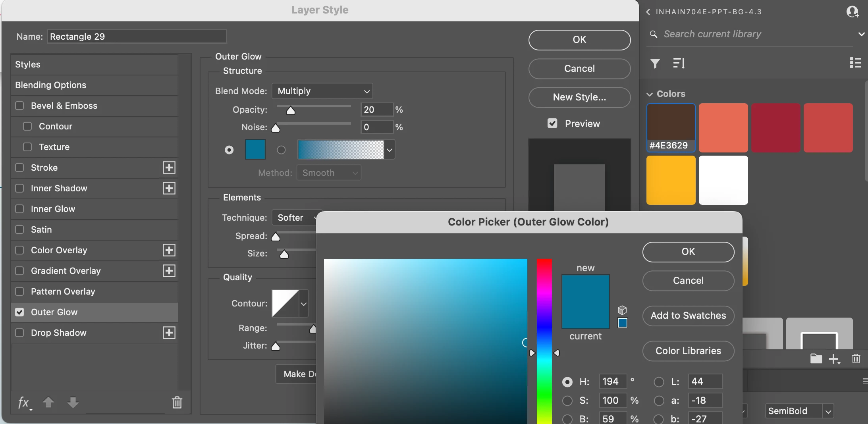Add library element with plus icon
This screenshot has width=868, height=424.
pos(834,359)
